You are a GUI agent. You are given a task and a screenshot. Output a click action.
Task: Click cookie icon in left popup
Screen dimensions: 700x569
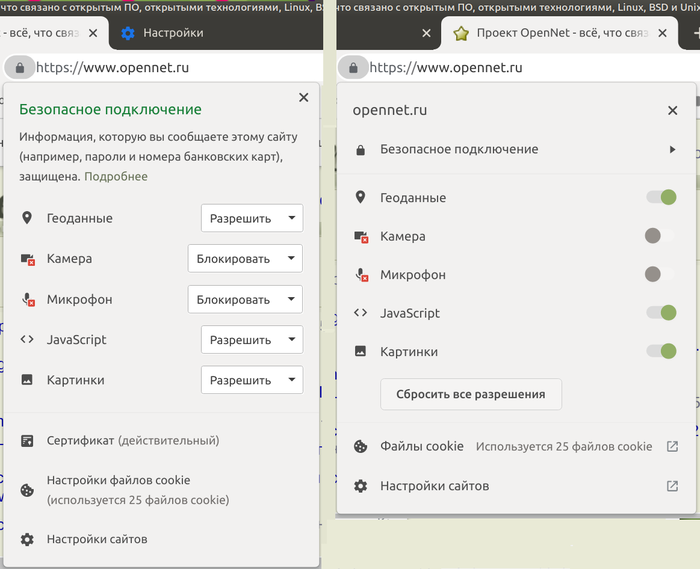coord(27,490)
